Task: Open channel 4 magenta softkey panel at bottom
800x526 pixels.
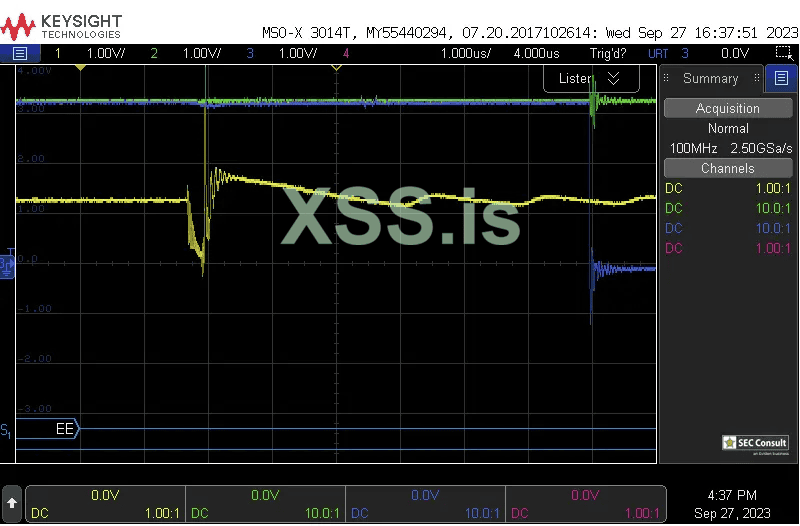Action: 585,504
